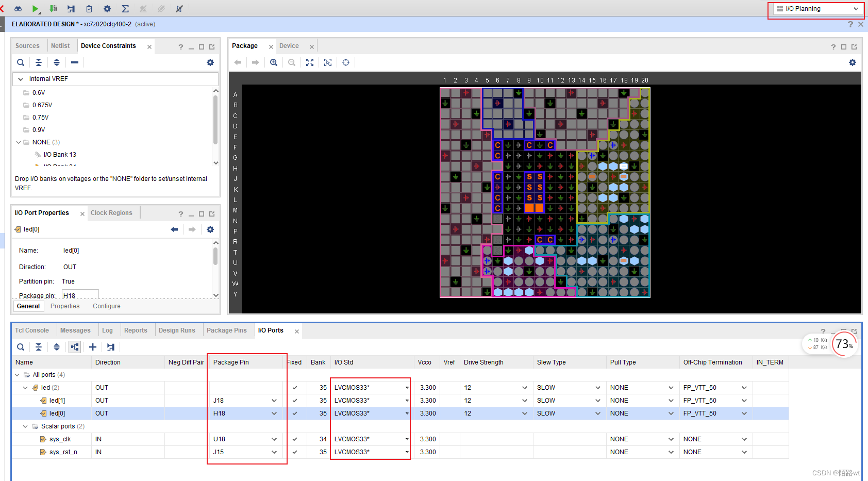
Task: Open Device Constraints settings gear
Action: (210, 62)
